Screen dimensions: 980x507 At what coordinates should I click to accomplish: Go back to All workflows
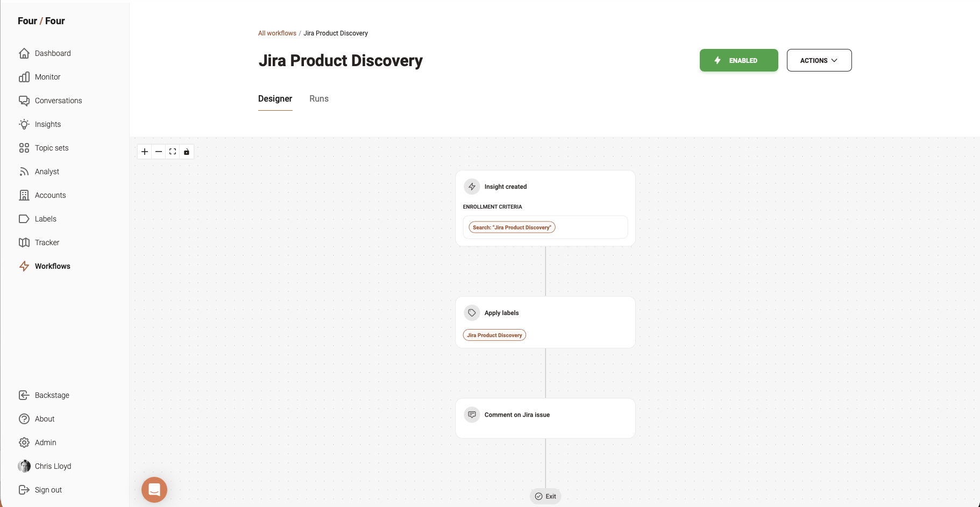[x=277, y=33]
